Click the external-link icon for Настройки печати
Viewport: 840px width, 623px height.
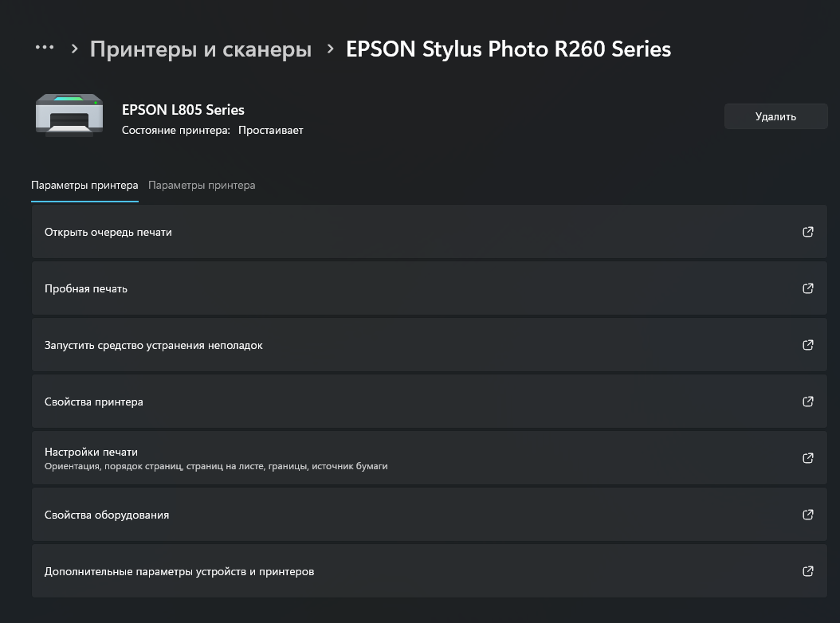(808, 458)
